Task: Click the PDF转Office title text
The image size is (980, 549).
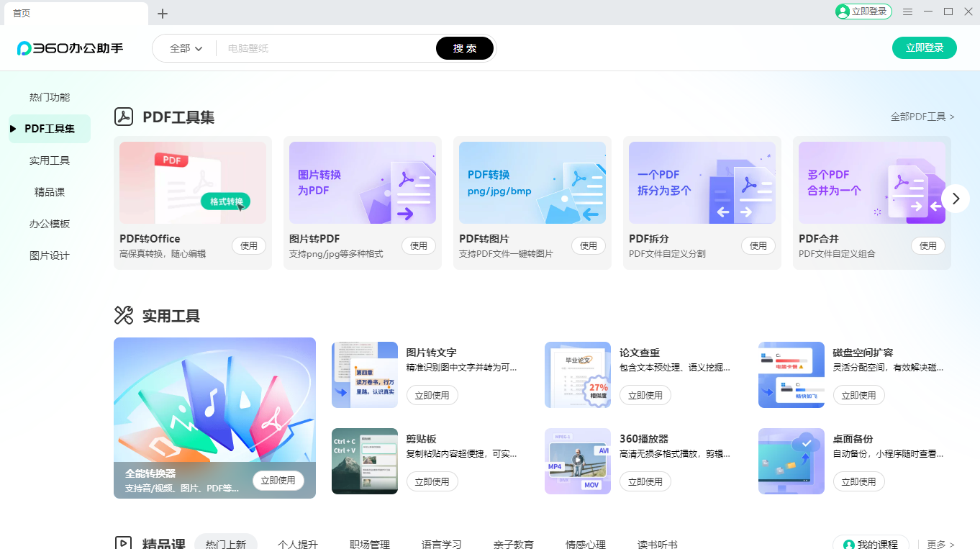Action: point(150,238)
